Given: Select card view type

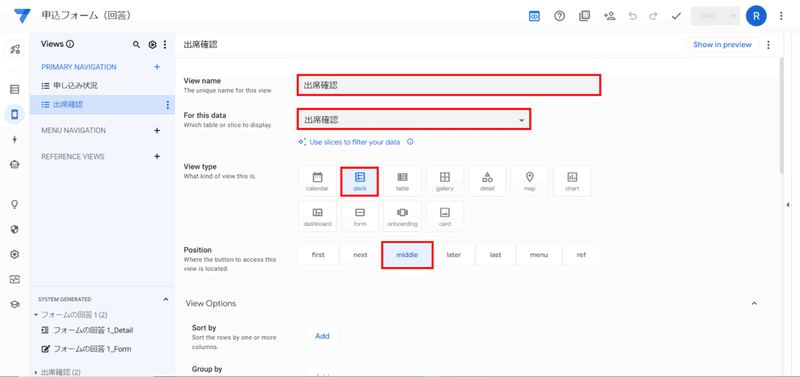Looking at the screenshot, I should pos(445,217).
